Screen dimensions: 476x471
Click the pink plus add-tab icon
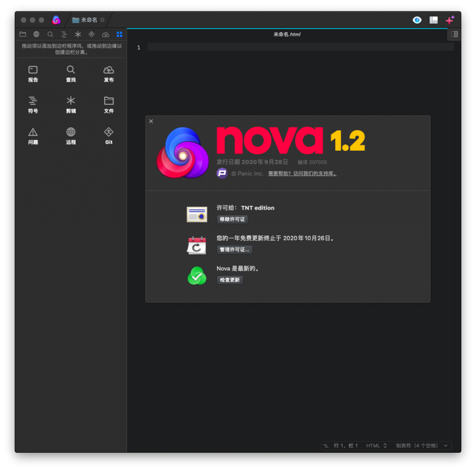click(x=450, y=20)
